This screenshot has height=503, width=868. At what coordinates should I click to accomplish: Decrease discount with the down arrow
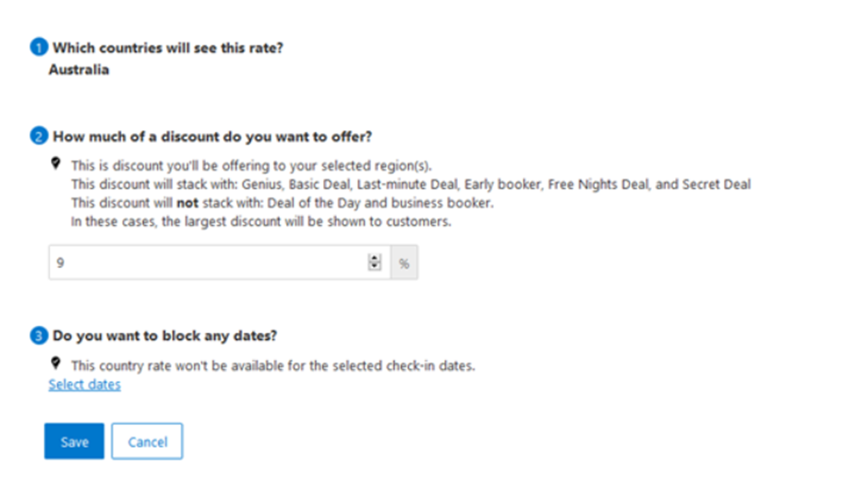[374, 268]
